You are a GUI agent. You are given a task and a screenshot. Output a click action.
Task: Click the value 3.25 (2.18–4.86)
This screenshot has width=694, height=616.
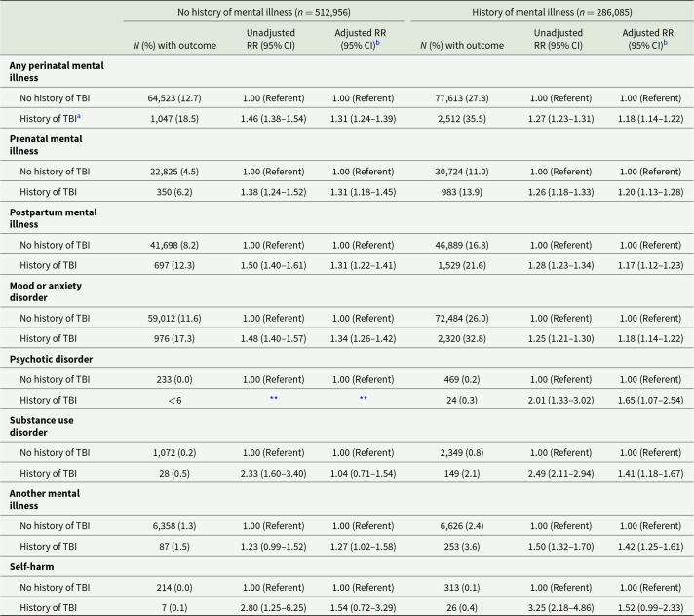(566, 605)
